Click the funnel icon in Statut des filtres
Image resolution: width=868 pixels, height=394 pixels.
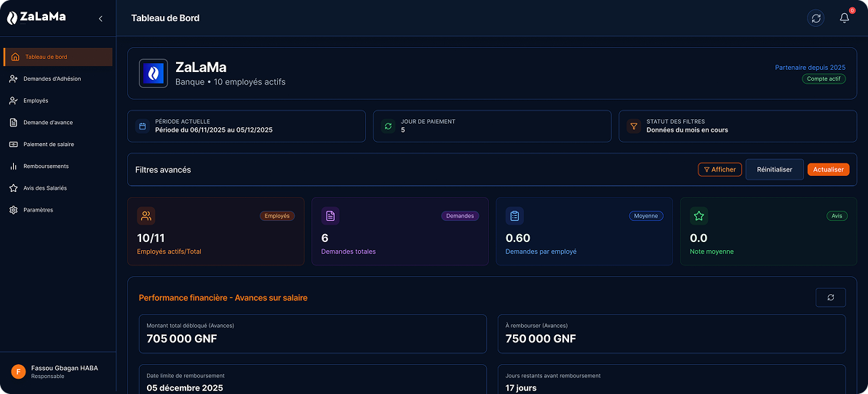633,126
